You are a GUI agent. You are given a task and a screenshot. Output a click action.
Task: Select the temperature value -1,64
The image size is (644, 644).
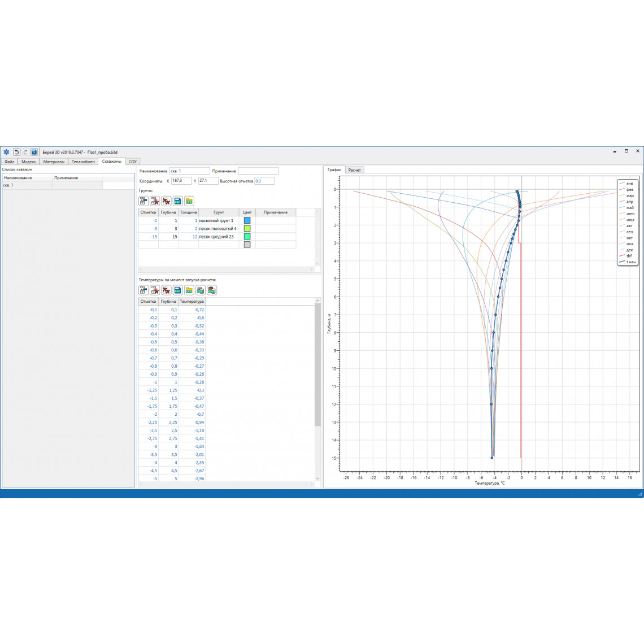pos(192,446)
